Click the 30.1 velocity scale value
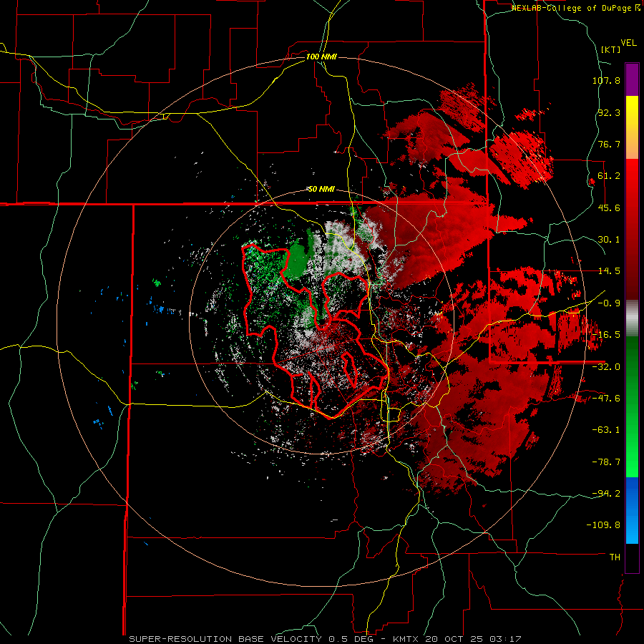644x644 pixels. tap(609, 240)
